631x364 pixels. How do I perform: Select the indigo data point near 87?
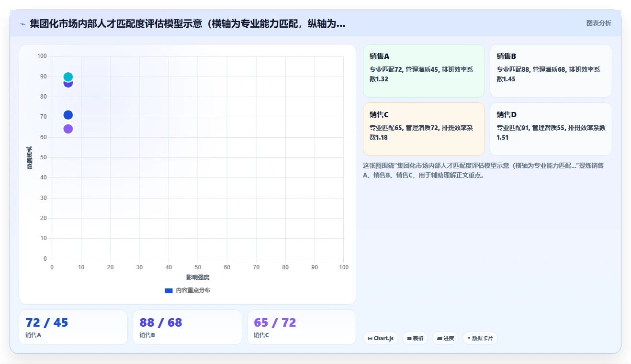(x=68, y=84)
